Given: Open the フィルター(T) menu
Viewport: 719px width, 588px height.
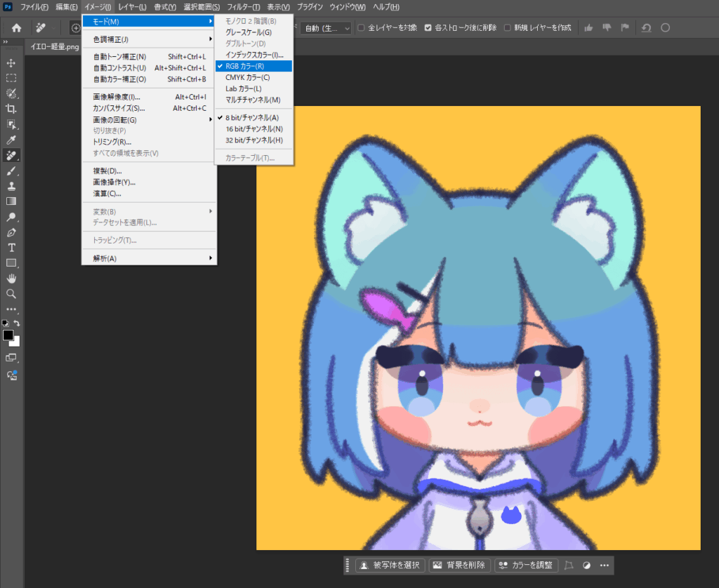Looking at the screenshot, I should 244,7.
